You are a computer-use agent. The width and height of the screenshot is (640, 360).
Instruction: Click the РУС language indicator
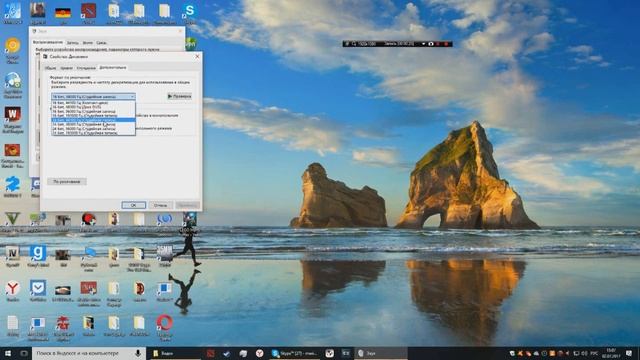coord(595,353)
